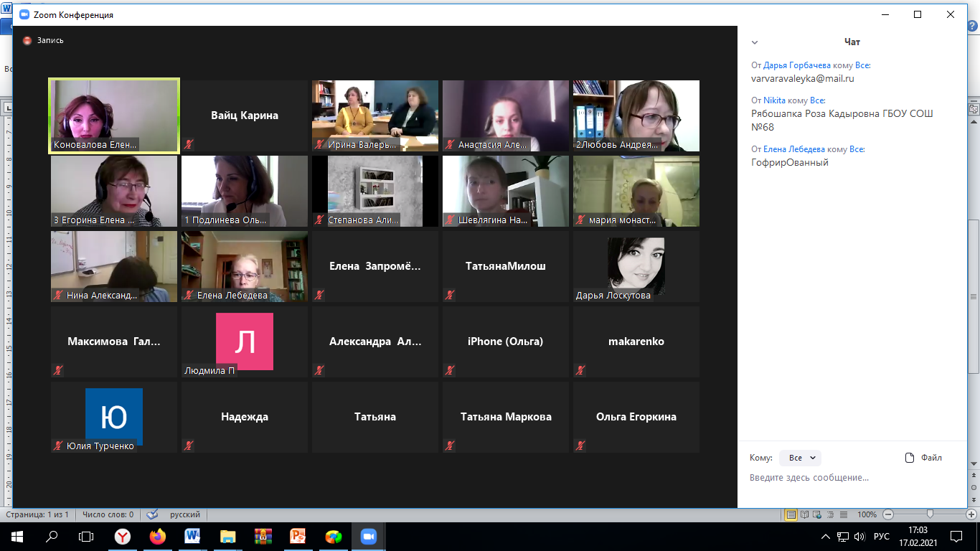Select the Print Layout view icon in Word

pyautogui.click(x=791, y=514)
